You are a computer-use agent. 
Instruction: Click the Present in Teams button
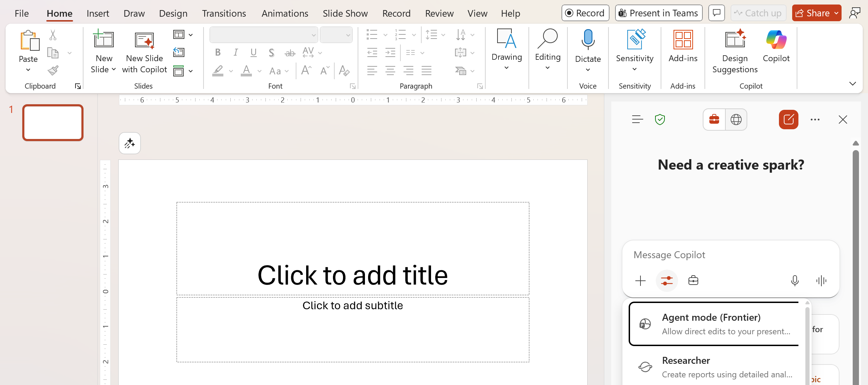pyautogui.click(x=658, y=13)
